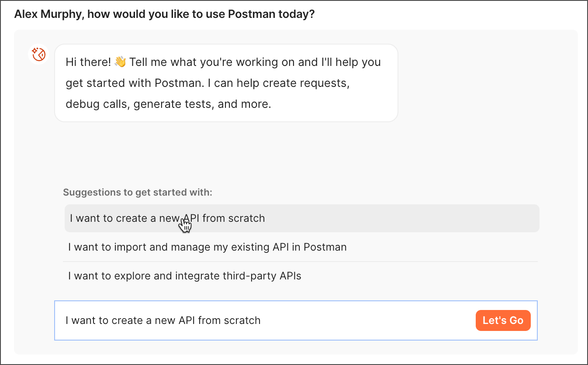Click 'Postman' word in the import suggestion
Screen dimensions: 588x365
pos(325,247)
